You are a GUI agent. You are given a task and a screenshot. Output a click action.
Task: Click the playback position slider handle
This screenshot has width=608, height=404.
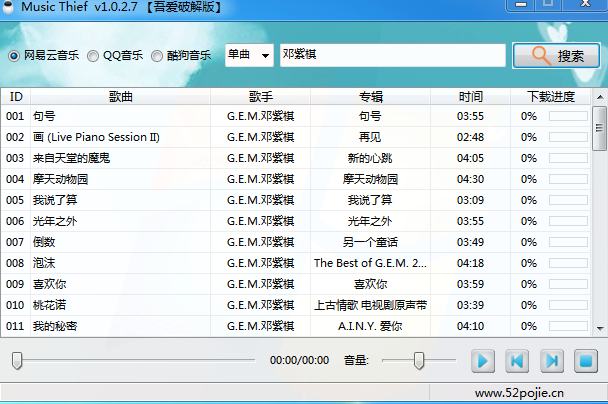tap(17, 361)
